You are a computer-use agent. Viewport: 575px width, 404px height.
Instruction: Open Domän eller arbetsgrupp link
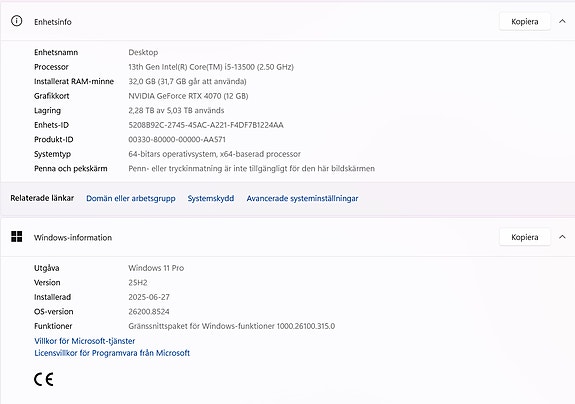[131, 198]
